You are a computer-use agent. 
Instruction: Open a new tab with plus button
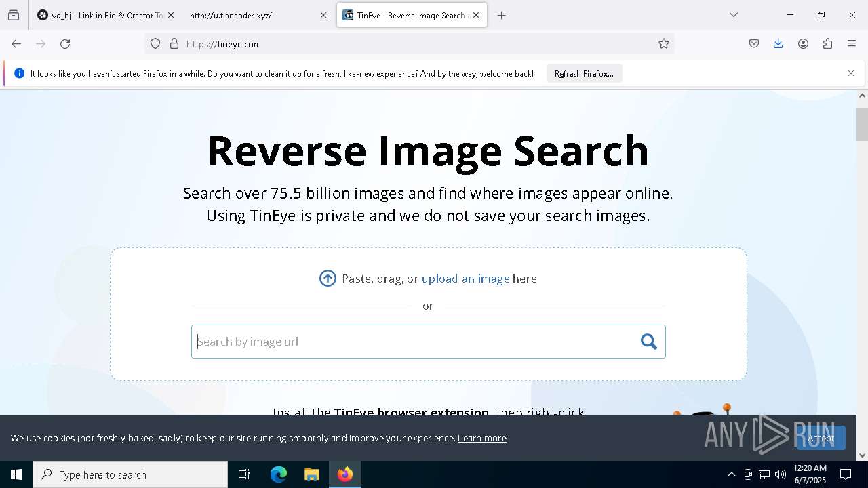pyautogui.click(x=502, y=15)
